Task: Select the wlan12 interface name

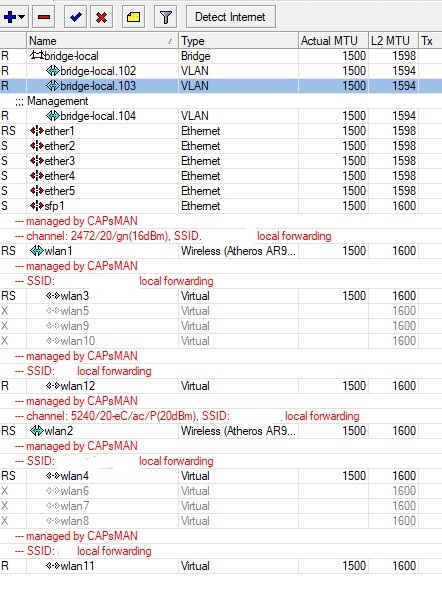Action: (x=78, y=386)
